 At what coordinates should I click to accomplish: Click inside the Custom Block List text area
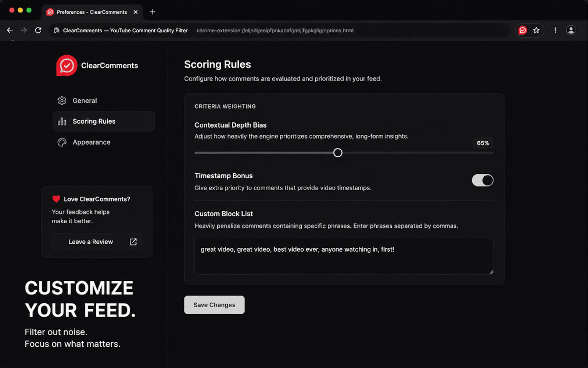pos(344,256)
